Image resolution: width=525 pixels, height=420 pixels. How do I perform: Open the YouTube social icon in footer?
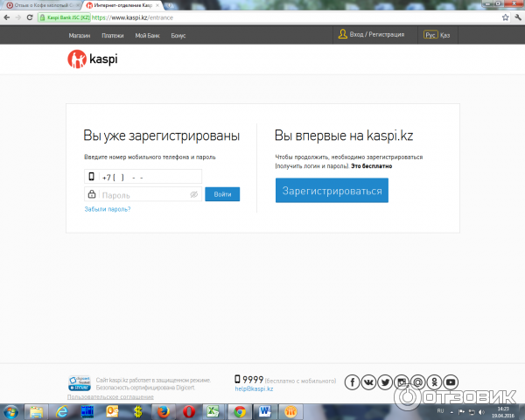pos(451,382)
